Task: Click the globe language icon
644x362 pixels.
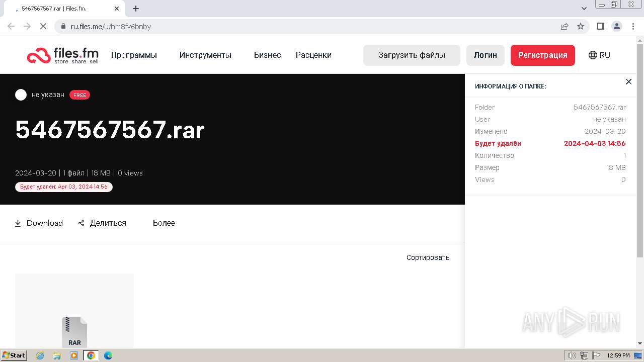Action: pos(593,55)
